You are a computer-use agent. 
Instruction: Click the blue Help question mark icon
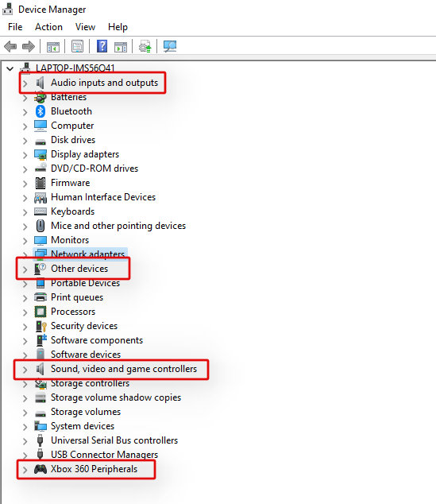pos(102,47)
